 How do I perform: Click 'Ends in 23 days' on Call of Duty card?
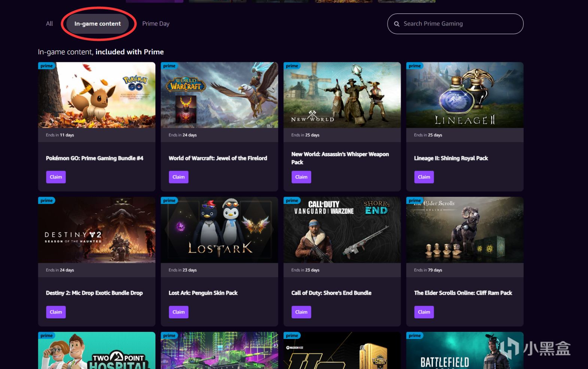tap(306, 270)
